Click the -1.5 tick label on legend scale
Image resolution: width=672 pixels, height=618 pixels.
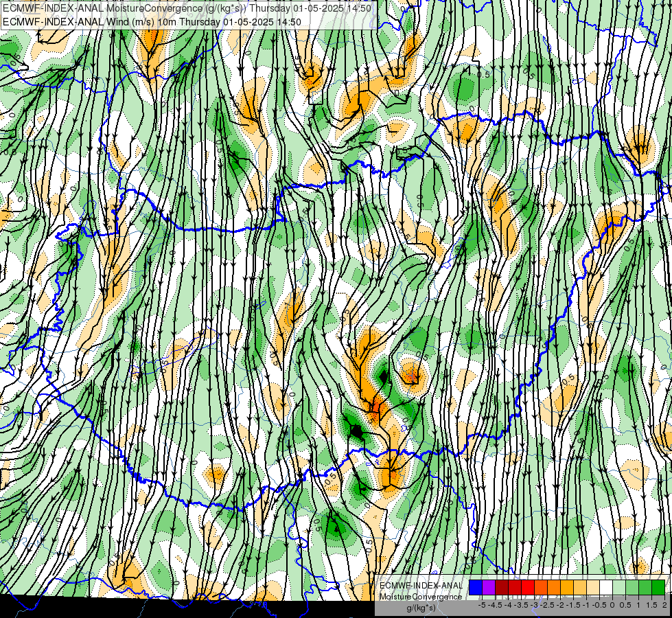[x=573, y=605]
